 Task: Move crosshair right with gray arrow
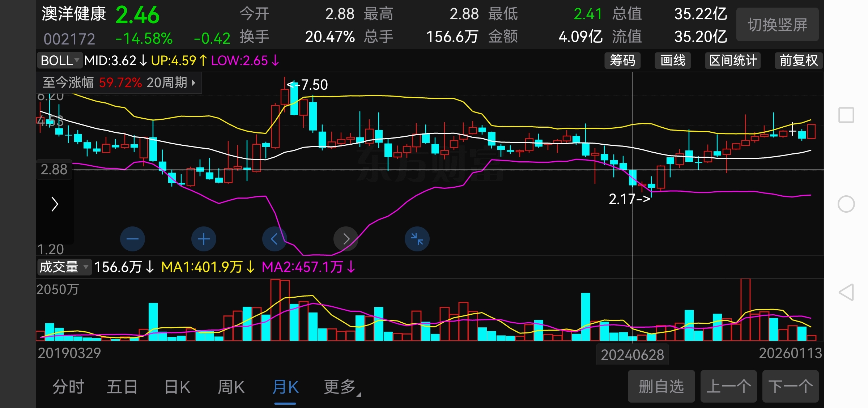[x=346, y=239]
